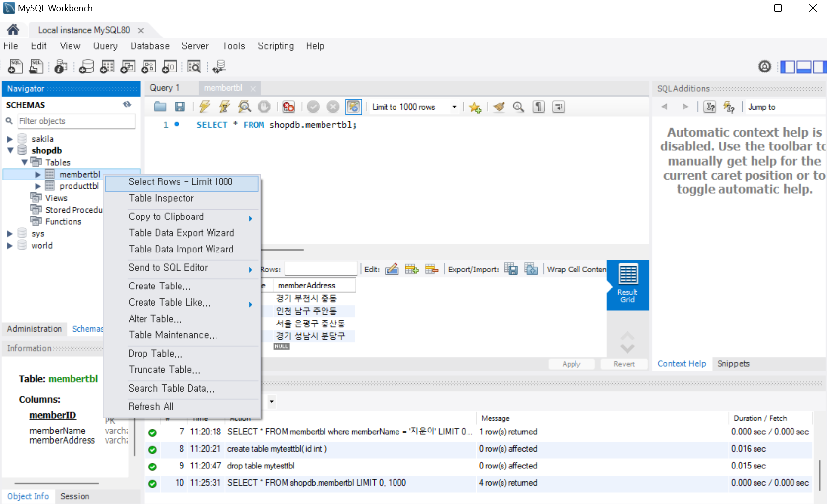
Task: Collapse the shopdb schema
Action: [10, 150]
